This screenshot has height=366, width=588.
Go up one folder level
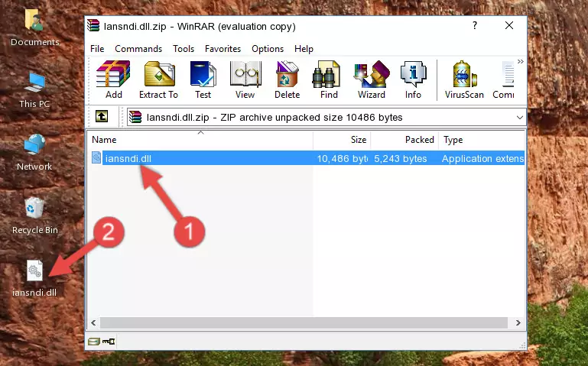[102, 116]
